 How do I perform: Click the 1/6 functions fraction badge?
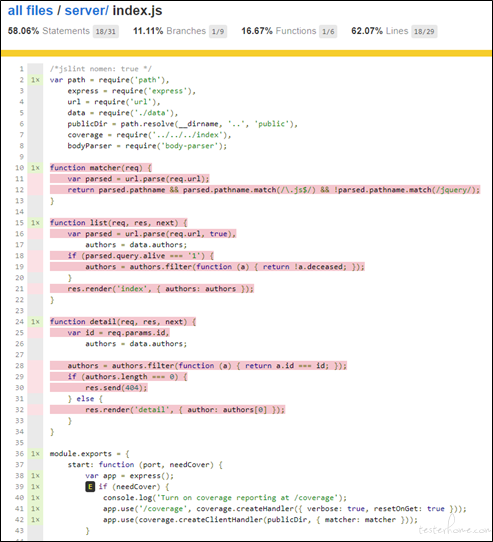(x=328, y=31)
